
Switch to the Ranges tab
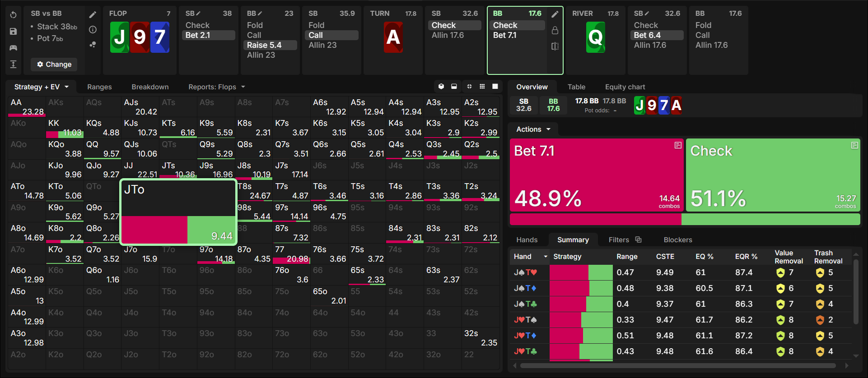pos(99,87)
